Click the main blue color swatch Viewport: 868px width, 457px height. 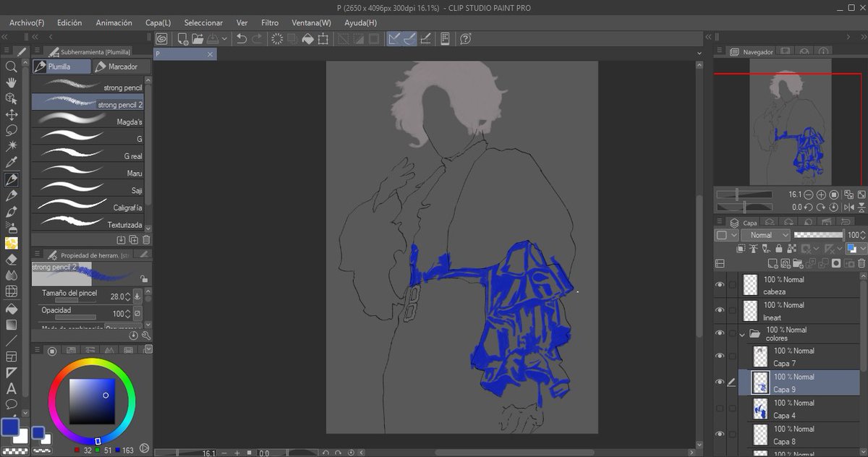coord(11,427)
